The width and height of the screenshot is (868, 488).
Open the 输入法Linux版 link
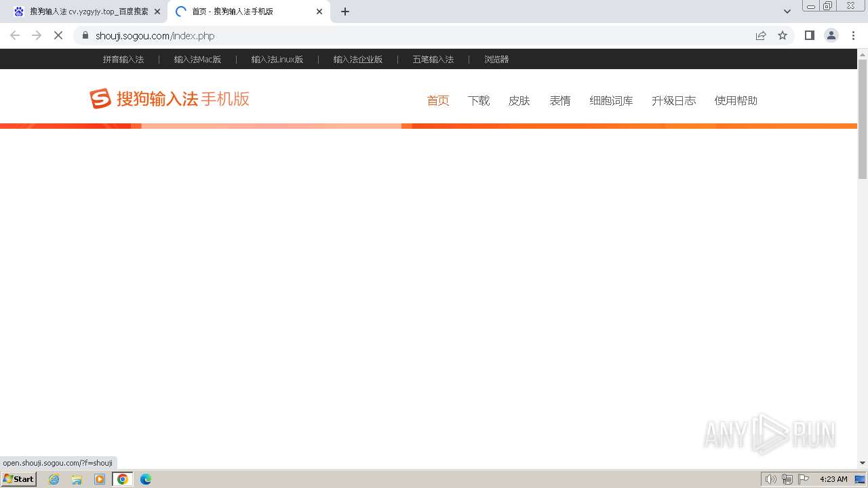pos(277,60)
